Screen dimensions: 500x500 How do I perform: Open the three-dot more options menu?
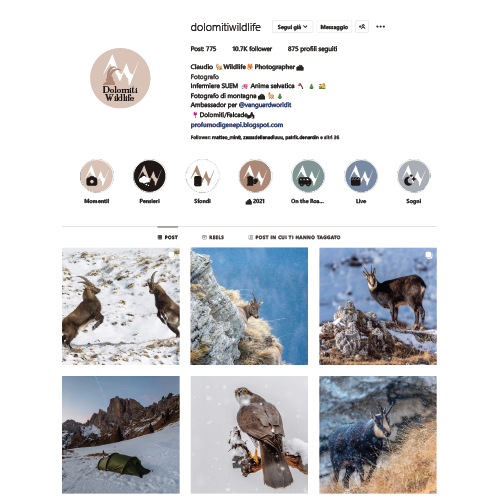point(380,27)
